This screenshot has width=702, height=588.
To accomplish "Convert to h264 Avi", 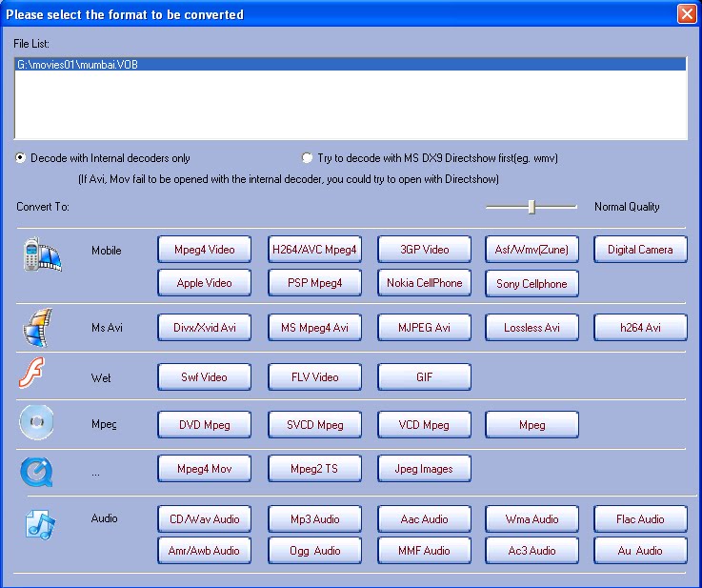I will (640, 328).
